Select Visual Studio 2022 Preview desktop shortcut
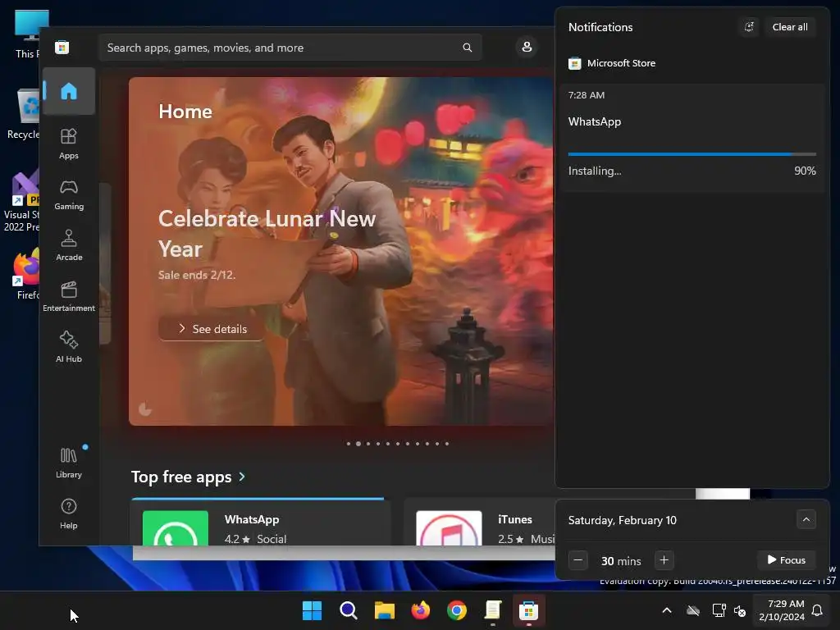840x630 pixels. pyautogui.click(x=21, y=202)
